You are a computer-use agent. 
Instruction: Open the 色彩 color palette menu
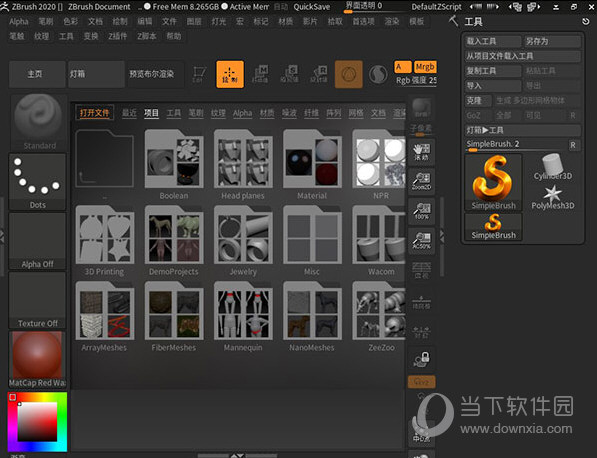(x=70, y=22)
